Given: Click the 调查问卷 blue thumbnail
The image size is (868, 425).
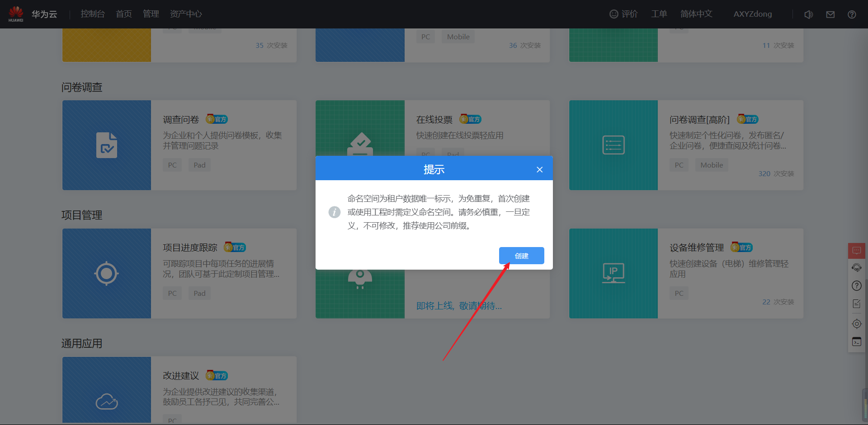Looking at the screenshot, I should tap(107, 145).
